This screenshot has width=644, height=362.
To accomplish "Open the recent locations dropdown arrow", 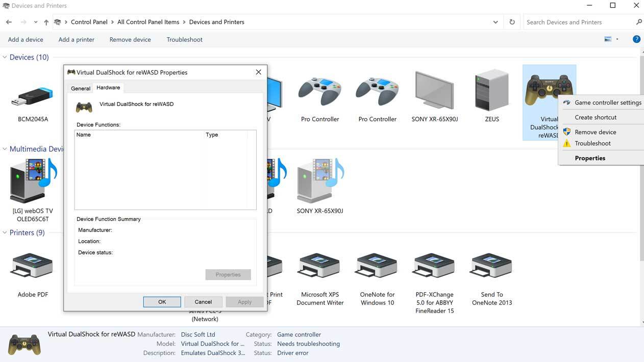I will click(x=35, y=22).
